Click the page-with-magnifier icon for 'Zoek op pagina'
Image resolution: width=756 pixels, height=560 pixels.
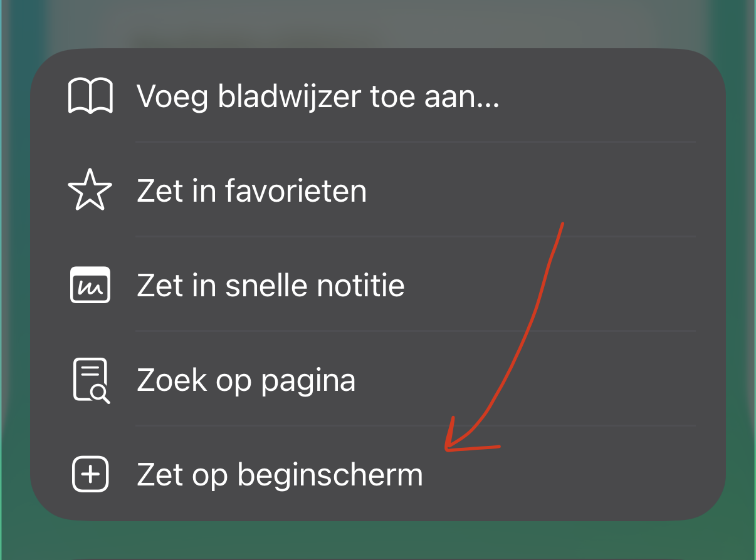coord(90,380)
